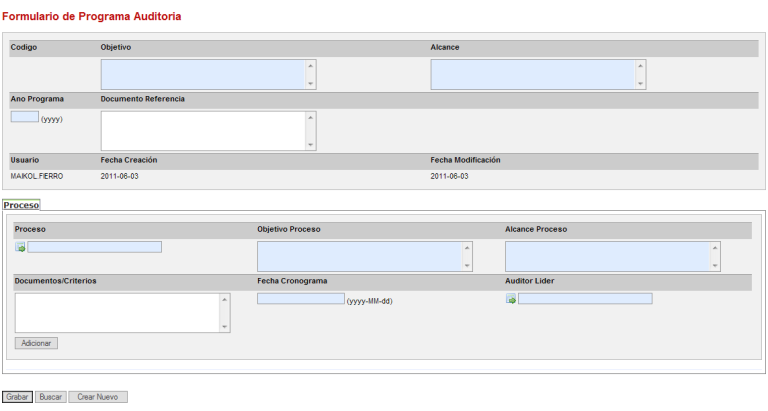Click the Documentos/Criterios text area
The height and width of the screenshot is (411, 768).
click(117, 312)
